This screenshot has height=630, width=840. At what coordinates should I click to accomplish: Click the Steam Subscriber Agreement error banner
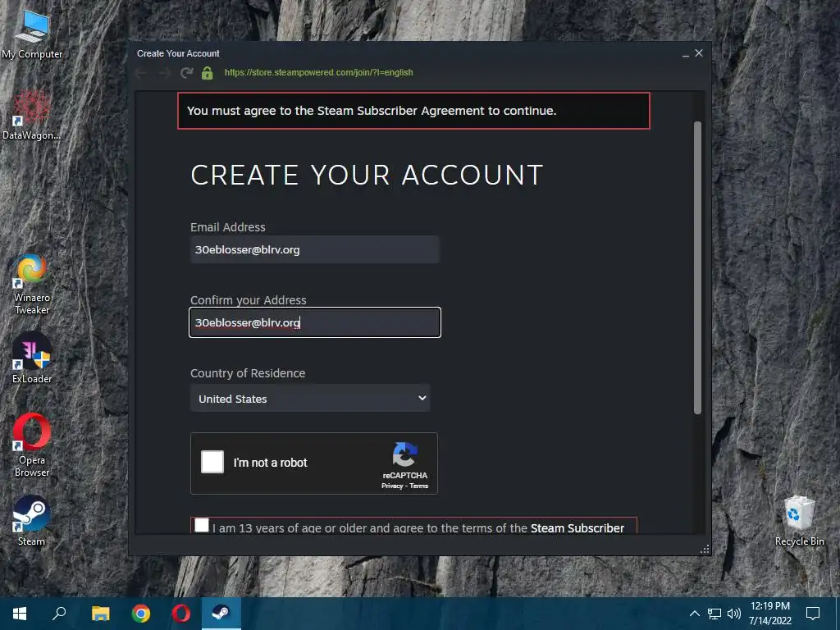413,111
